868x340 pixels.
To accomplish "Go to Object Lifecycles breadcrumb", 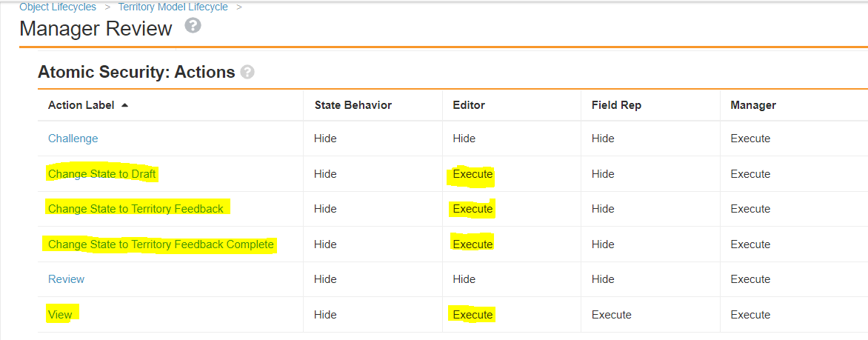I will coord(58,7).
